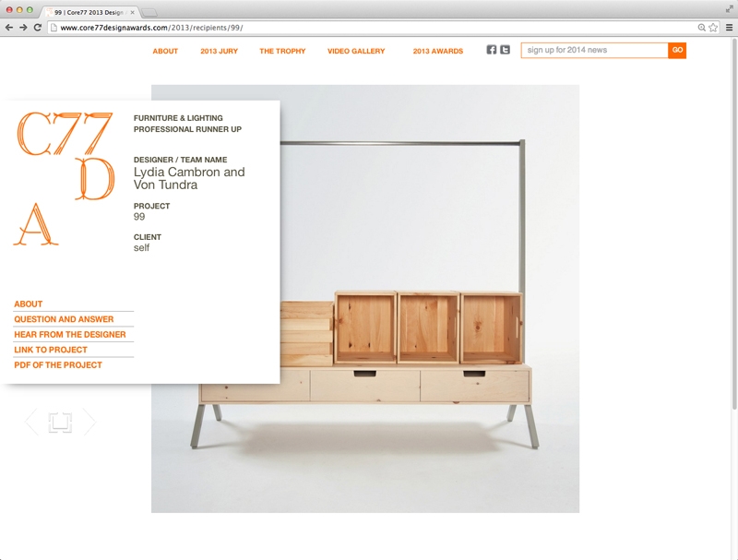Open the Facebook icon link
Image resolution: width=738 pixels, height=560 pixels.
tap(492, 50)
